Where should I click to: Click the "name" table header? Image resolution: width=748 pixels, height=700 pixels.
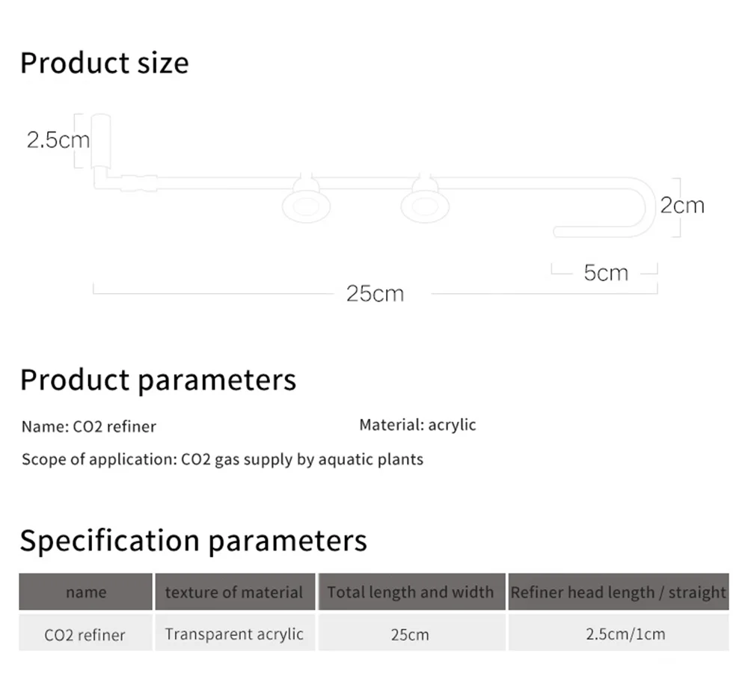[x=86, y=592]
